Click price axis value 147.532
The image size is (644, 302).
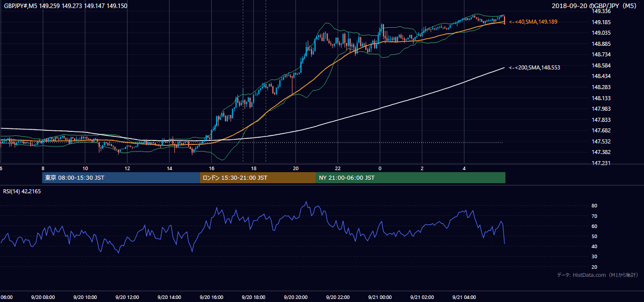[601, 141]
